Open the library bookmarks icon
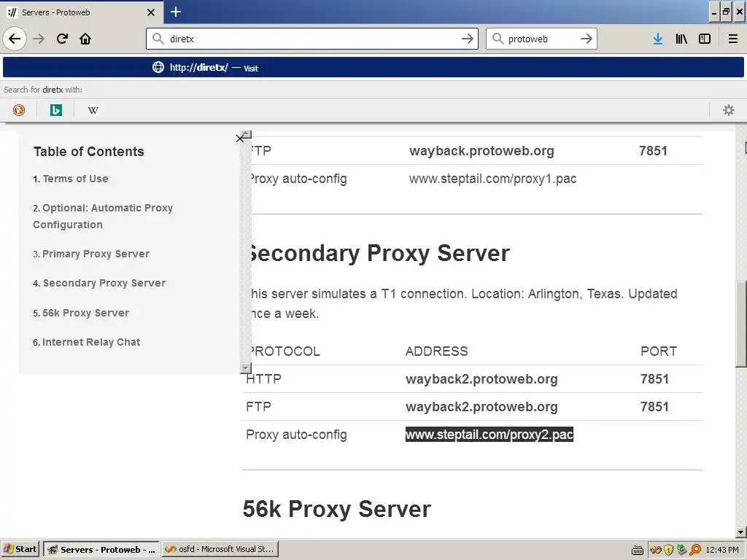 (x=681, y=39)
